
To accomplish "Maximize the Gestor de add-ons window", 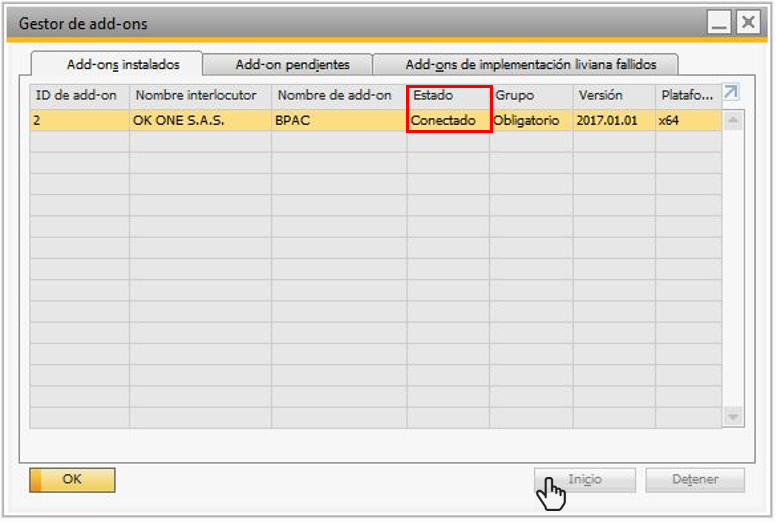I will pos(719,22).
